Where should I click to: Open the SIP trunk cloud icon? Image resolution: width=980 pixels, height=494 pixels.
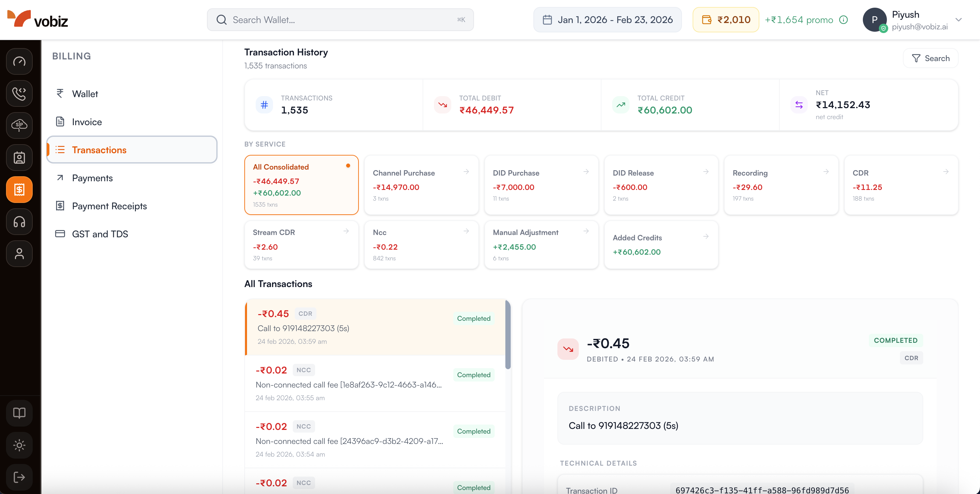pos(19,126)
